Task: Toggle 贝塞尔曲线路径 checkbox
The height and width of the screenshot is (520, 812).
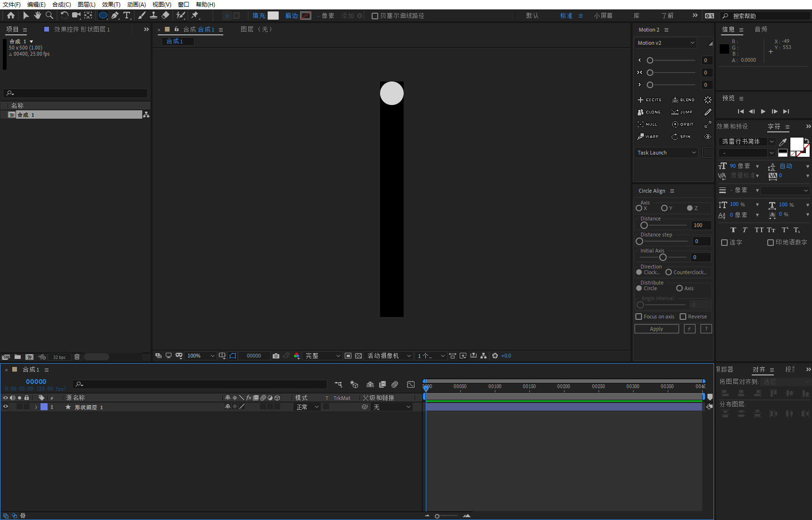Action: (x=375, y=16)
